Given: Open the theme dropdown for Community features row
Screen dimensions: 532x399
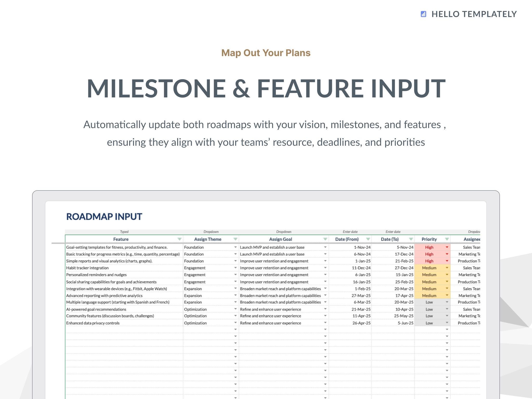Looking at the screenshot, I should pos(235,316).
